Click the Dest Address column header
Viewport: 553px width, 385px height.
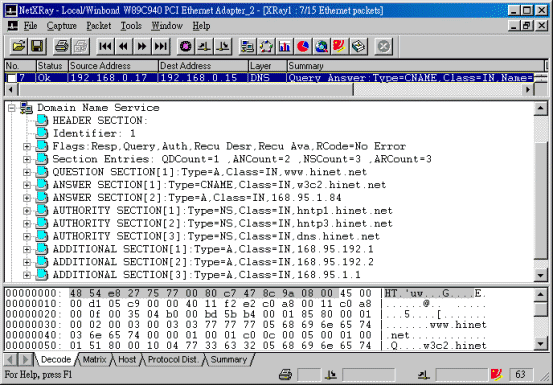[203, 66]
